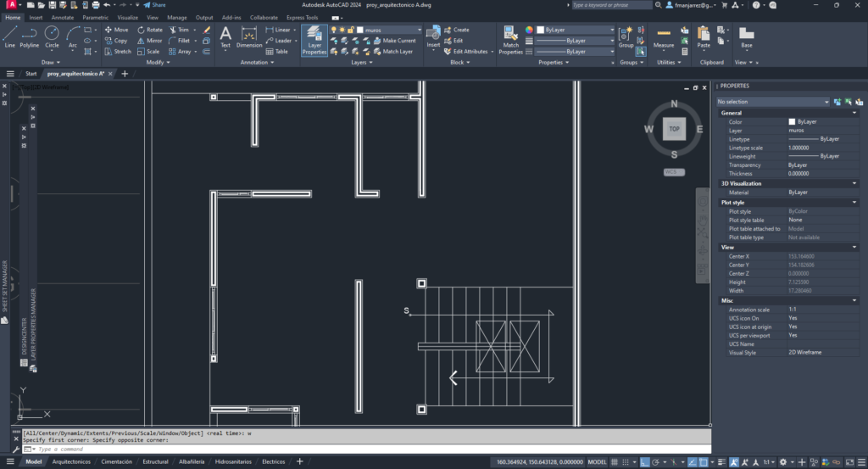Click the Group objects tool
The height and width of the screenshot is (469, 868).
[x=626, y=37]
